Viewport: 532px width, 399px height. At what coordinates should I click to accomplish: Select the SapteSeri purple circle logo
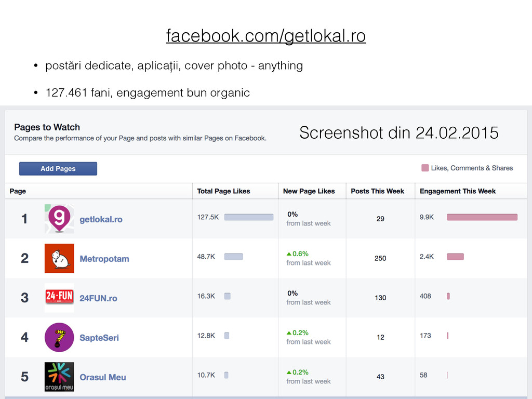pos(59,337)
